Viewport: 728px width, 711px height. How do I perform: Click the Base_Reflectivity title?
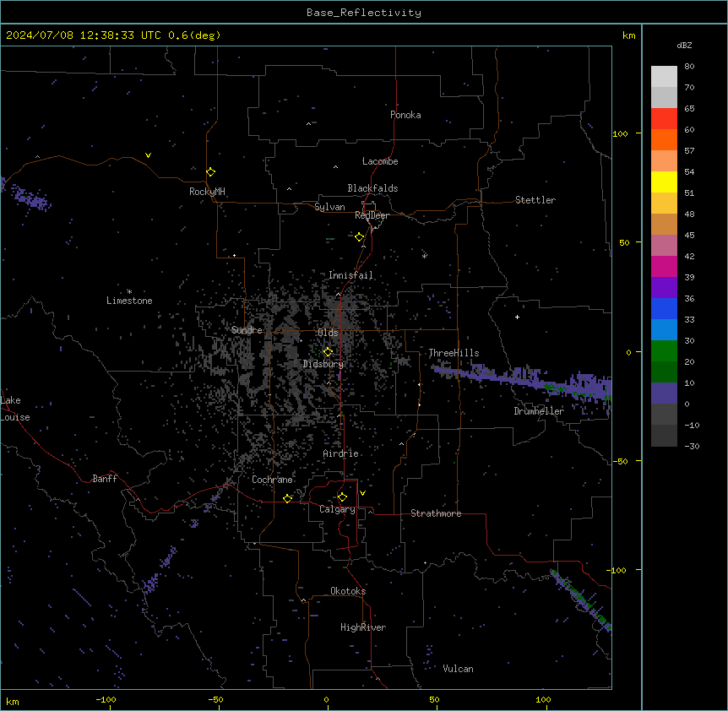[364, 13]
